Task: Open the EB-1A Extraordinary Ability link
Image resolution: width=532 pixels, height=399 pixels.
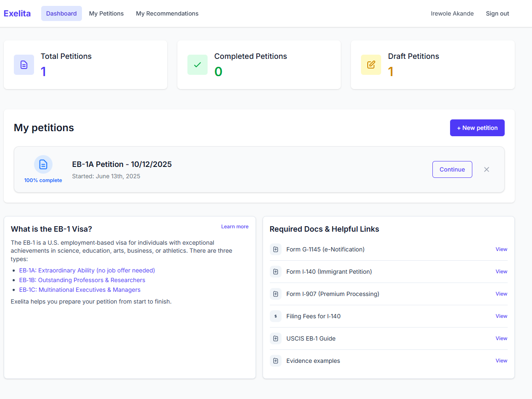Action: [x=87, y=270]
